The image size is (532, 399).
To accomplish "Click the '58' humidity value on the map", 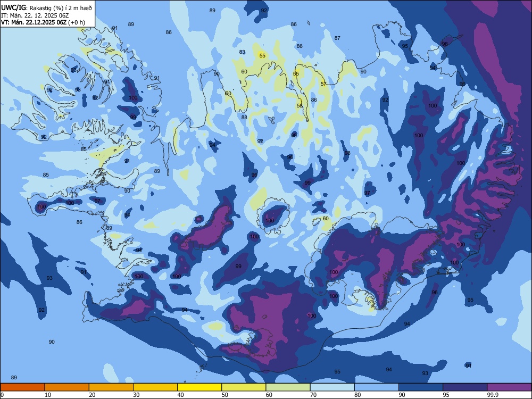I will pos(300,105).
